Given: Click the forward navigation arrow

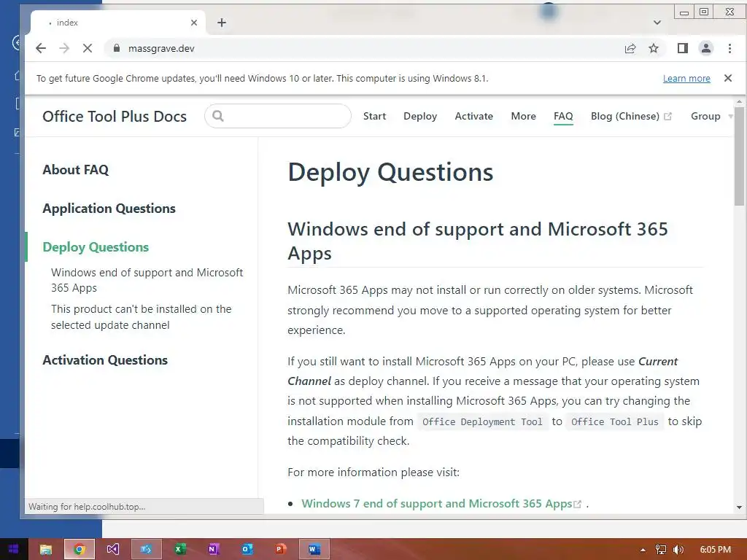Looking at the screenshot, I should (x=64, y=48).
